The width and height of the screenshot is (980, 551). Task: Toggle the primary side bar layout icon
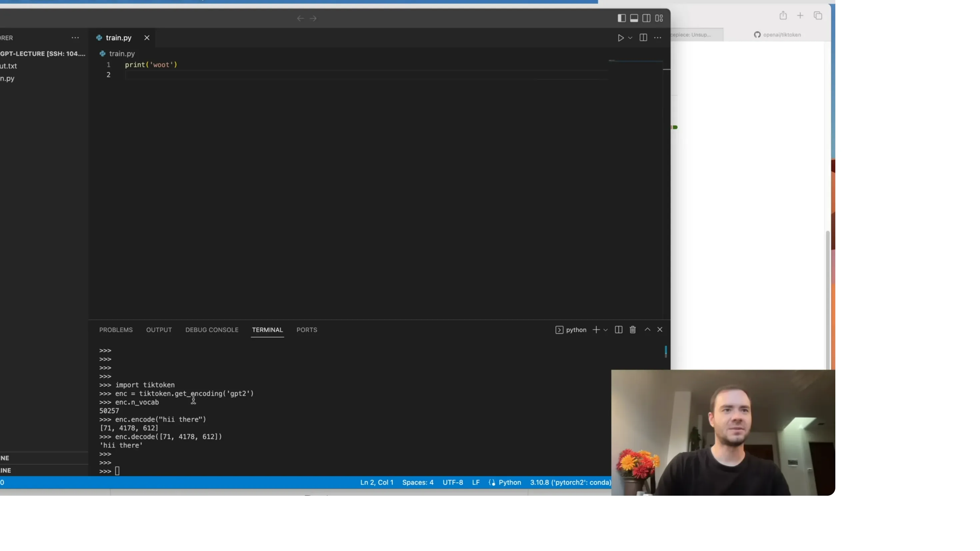click(x=622, y=18)
